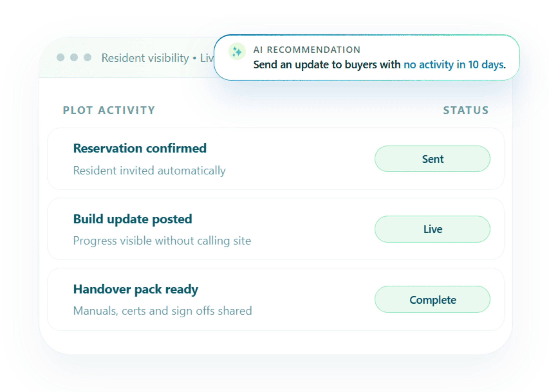Click the STATUS column heading
The height and width of the screenshot is (392, 549).
(465, 110)
